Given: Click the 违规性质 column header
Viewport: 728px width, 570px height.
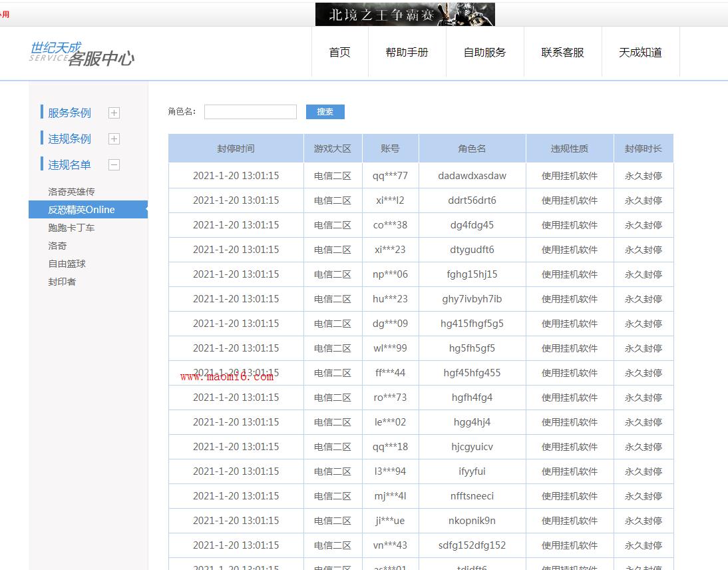Looking at the screenshot, I should coord(570,148).
